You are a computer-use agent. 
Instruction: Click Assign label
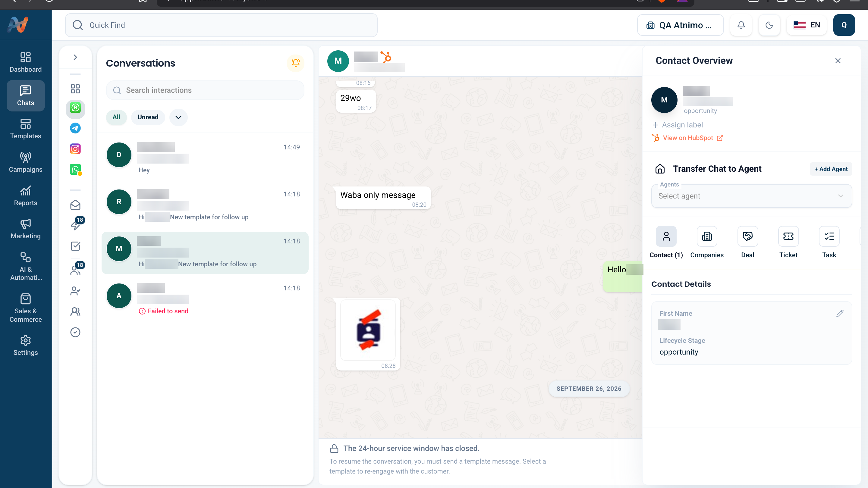678,125
